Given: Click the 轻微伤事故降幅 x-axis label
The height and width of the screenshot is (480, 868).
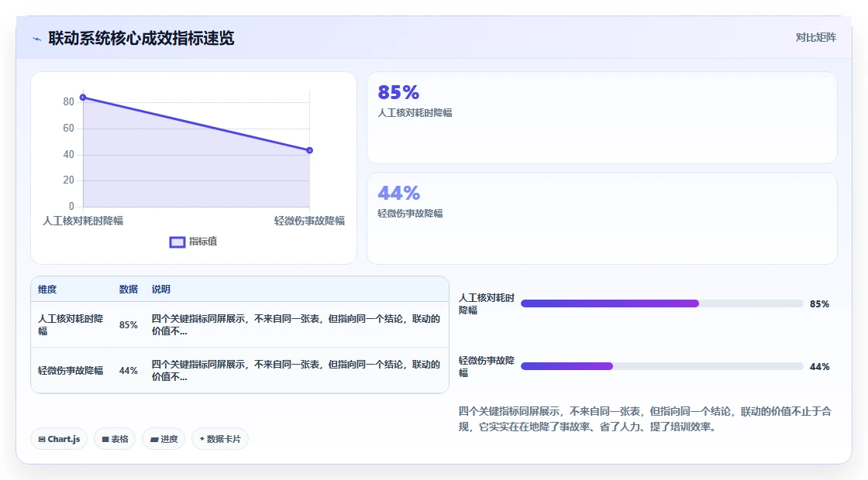Looking at the screenshot, I should tap(309, 221).
